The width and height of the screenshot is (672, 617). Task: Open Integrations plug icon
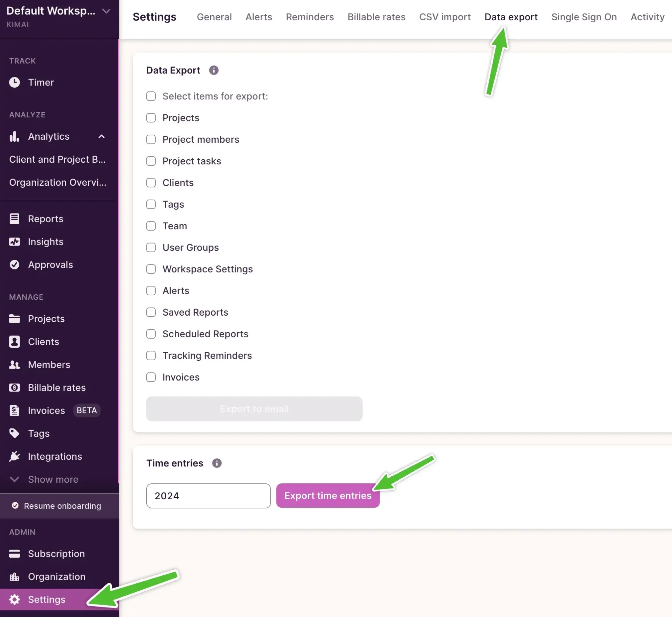click(14, 456)
